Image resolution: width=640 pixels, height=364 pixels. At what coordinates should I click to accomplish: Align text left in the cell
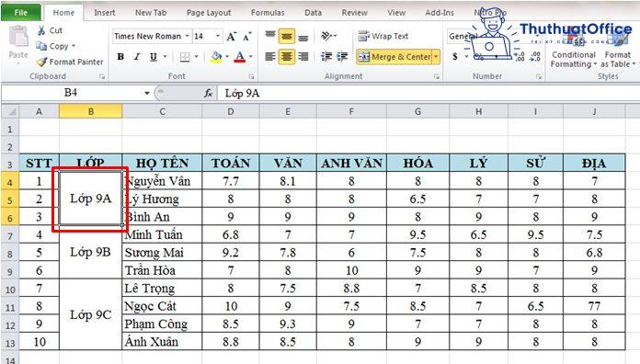[270, 57]
